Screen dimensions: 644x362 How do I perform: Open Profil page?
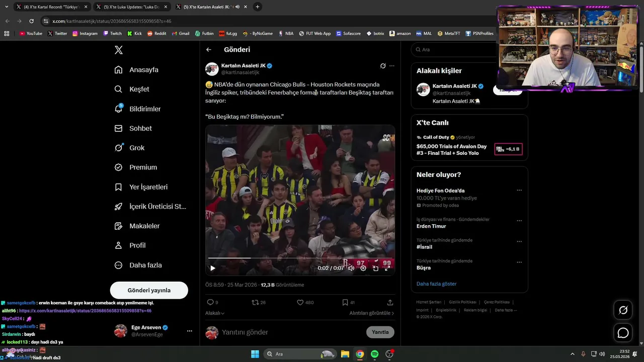point(130,245)
